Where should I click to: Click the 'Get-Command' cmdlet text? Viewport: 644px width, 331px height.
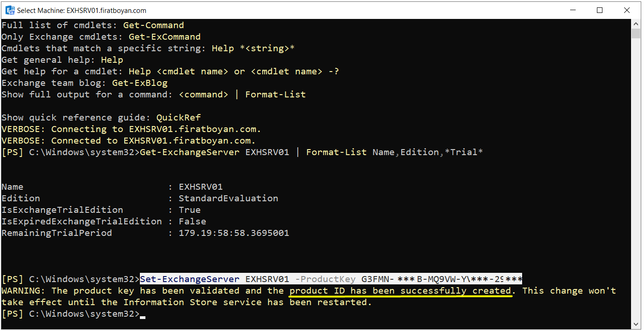tap(154, 25)
